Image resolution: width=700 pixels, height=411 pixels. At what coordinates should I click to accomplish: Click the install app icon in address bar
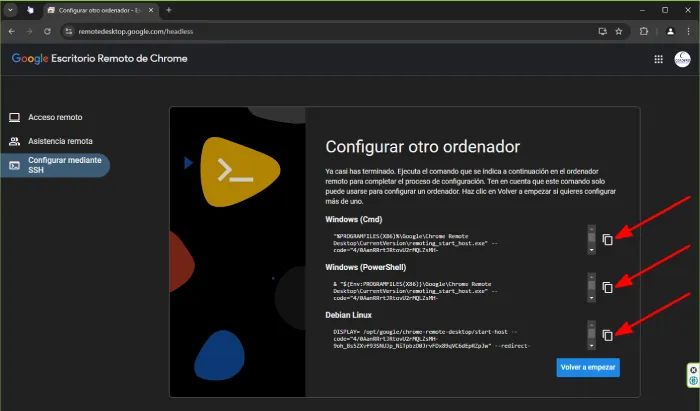click(x=603, y=31)
